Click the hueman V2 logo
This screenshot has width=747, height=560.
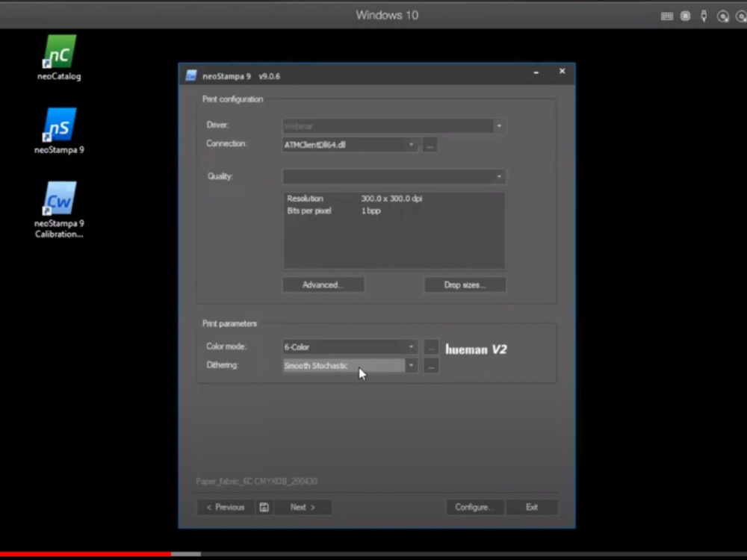pyautogui.click(x=476, y=349)
